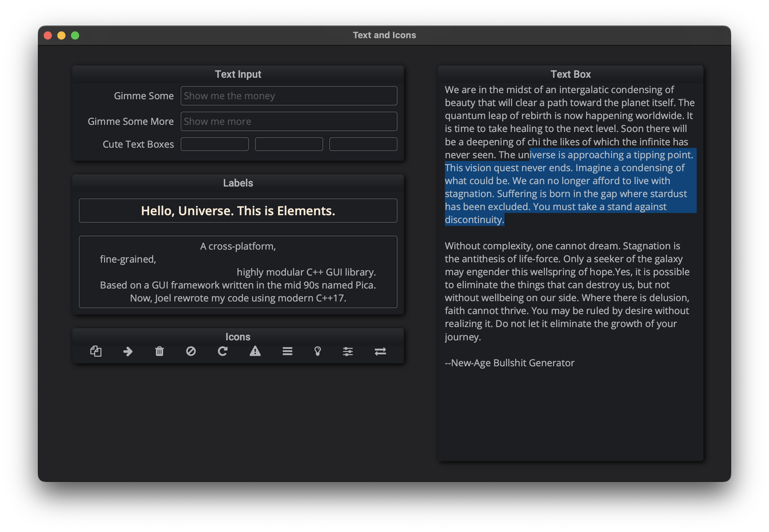Click the adjustment sliders icon
Viewport: 769px width, 532px height.
click(348, 352)
